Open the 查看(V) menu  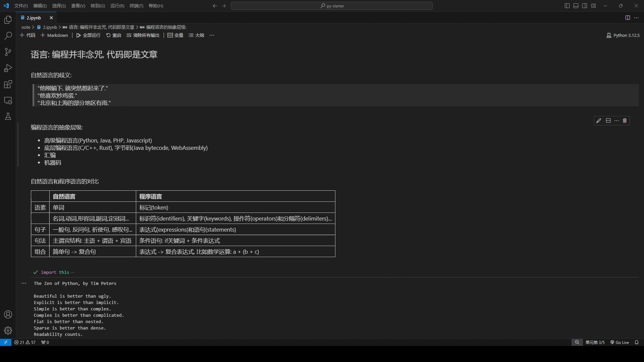pyautogui.click(x=78, y=6)
